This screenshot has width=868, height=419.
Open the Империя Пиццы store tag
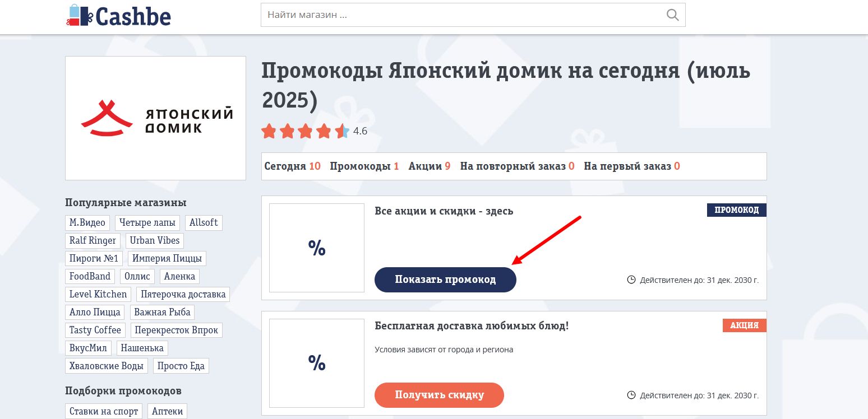click(x=167, y=259)
